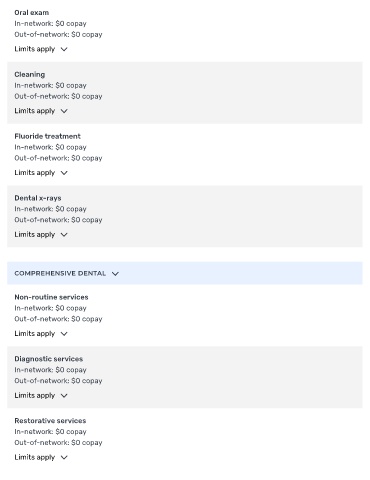Collapse the Comprehensive Dental section header
Screen dimensions: 370x480
pos(185,273)
